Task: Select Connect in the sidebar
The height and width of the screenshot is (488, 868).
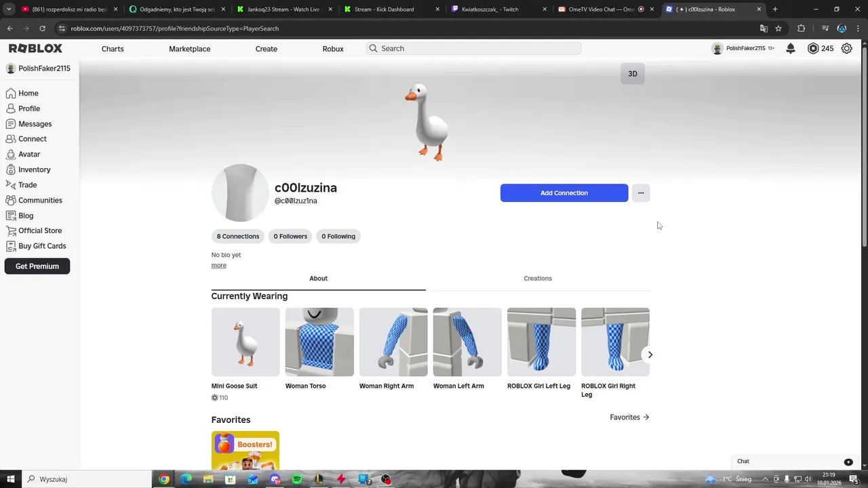Action: click(26, 139)
